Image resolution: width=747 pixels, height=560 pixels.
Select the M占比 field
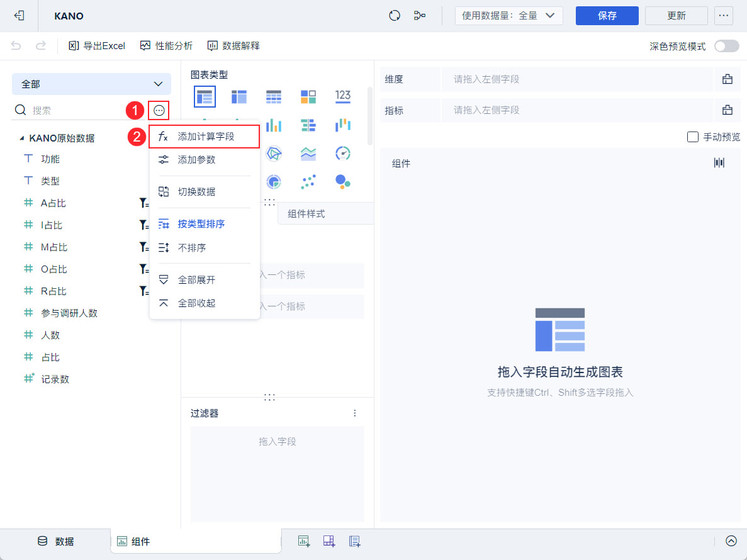coord(54,247)
